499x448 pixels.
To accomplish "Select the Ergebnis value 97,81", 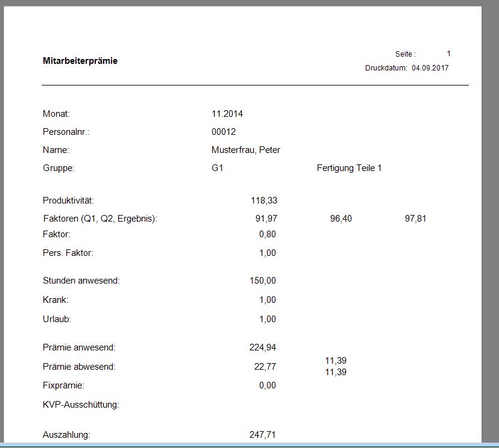I will pyautogui.click(x=416, y=219).
